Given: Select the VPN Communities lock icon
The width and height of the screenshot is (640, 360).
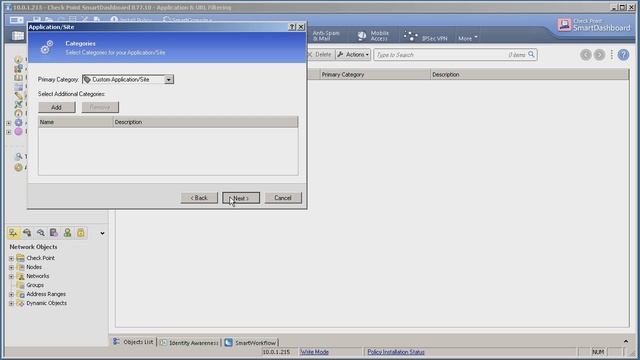Looking at the screenshot, I should click(x=81, y=233).
